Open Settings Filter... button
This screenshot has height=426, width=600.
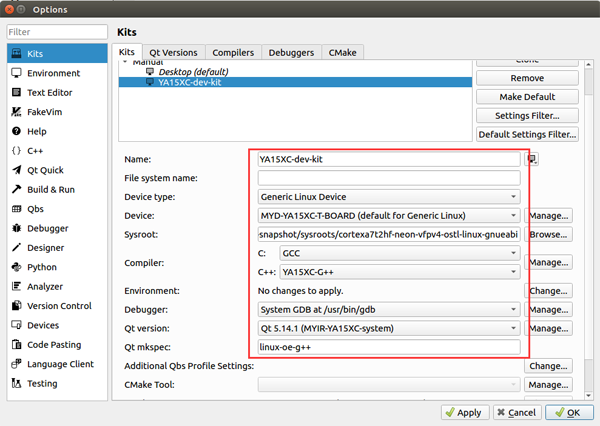pos(527,116)
